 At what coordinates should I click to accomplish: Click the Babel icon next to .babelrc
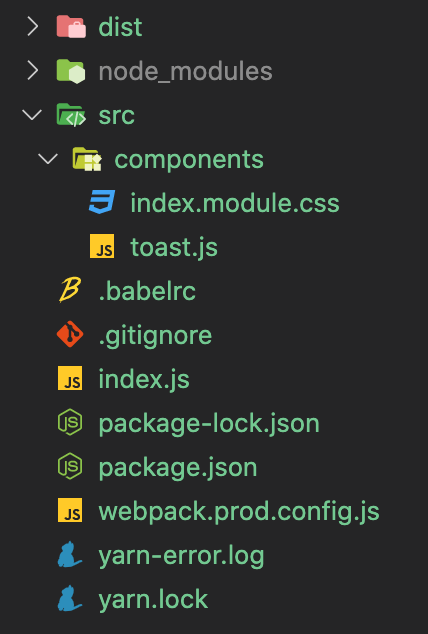coord(70,290)
